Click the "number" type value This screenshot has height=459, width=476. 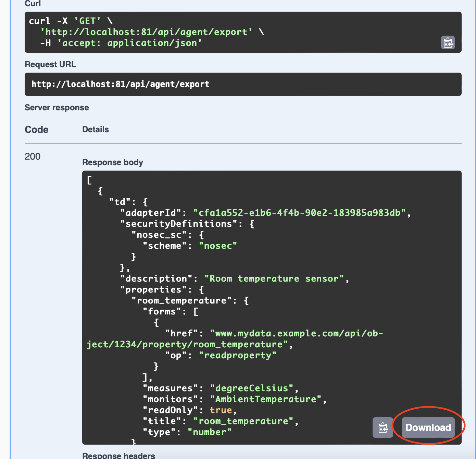pos(210,432)
